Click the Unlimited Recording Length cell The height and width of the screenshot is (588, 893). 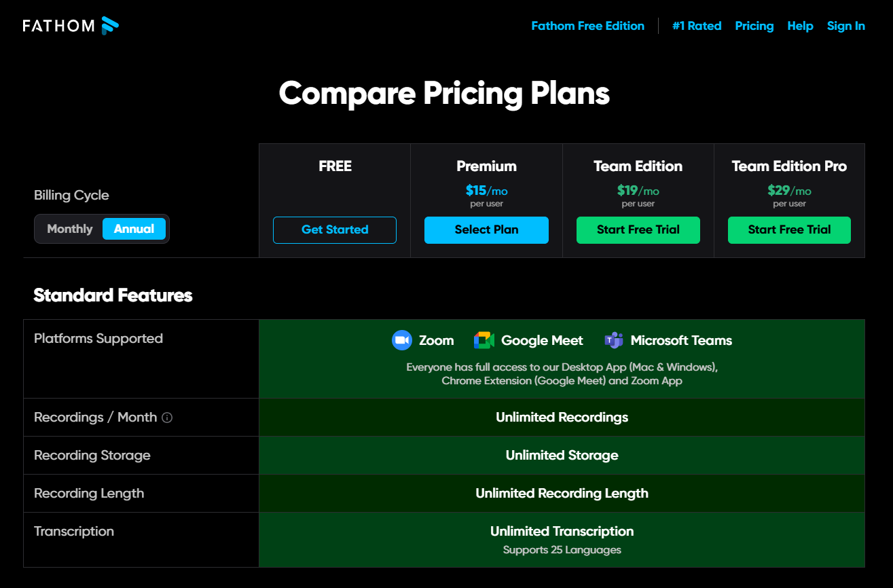click(562, 493)
